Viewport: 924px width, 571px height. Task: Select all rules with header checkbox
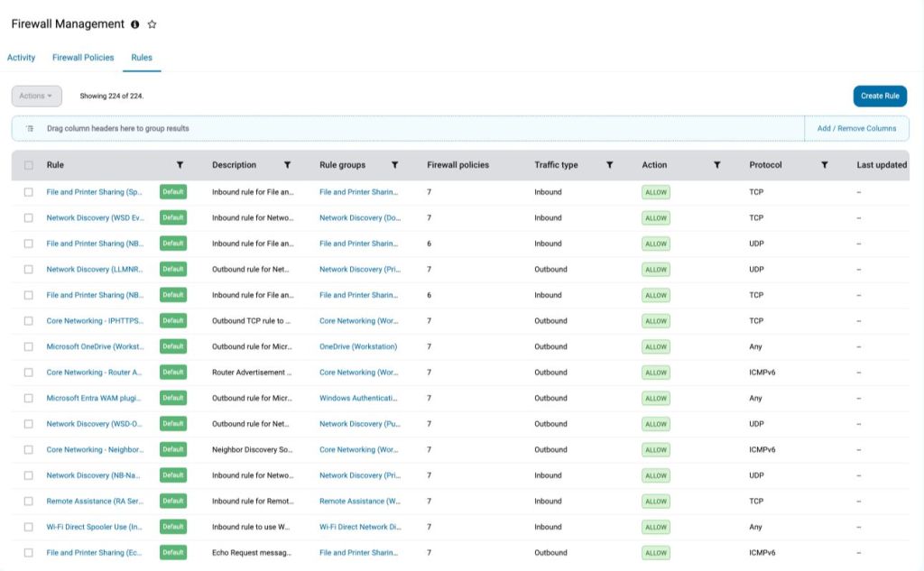coord(28,165)
